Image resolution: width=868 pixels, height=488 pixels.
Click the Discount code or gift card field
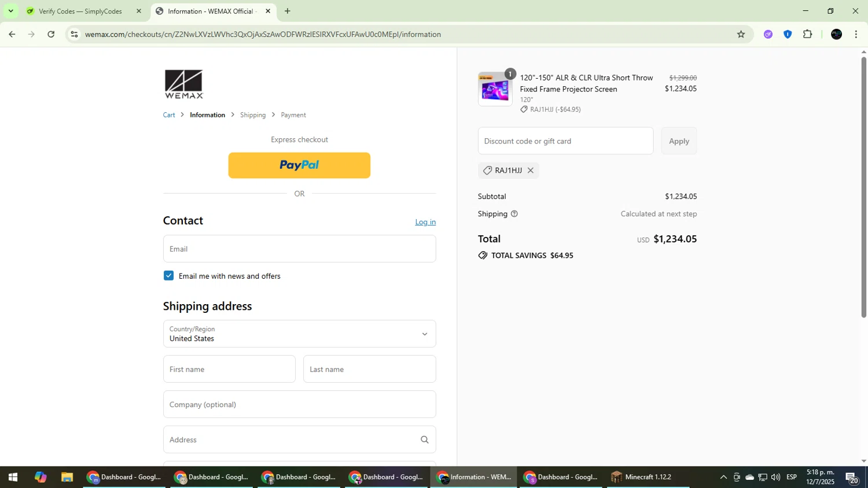565,141
